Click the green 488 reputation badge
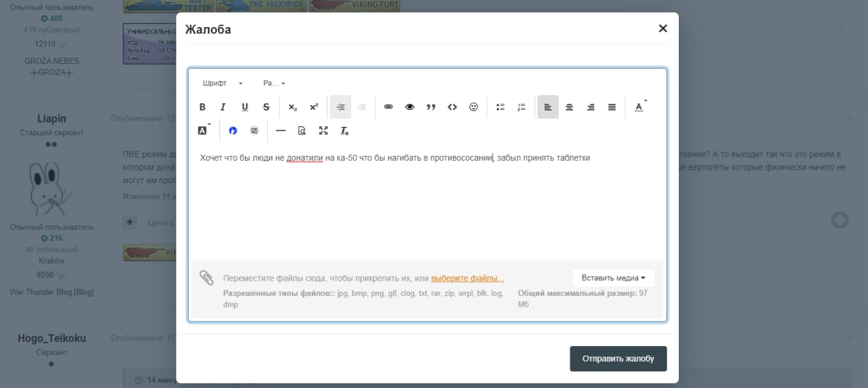This screenshot has width=868, height=388. point(52,18)
